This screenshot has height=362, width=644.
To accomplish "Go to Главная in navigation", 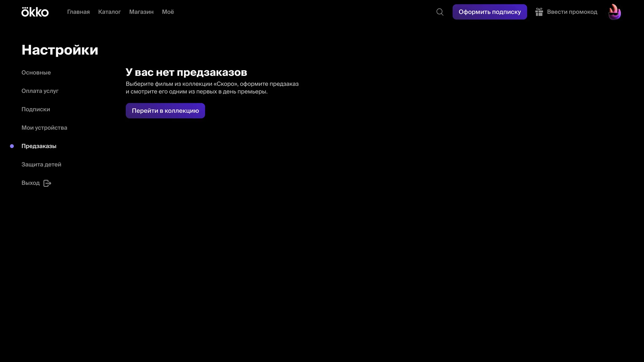I will coord(78,12).
